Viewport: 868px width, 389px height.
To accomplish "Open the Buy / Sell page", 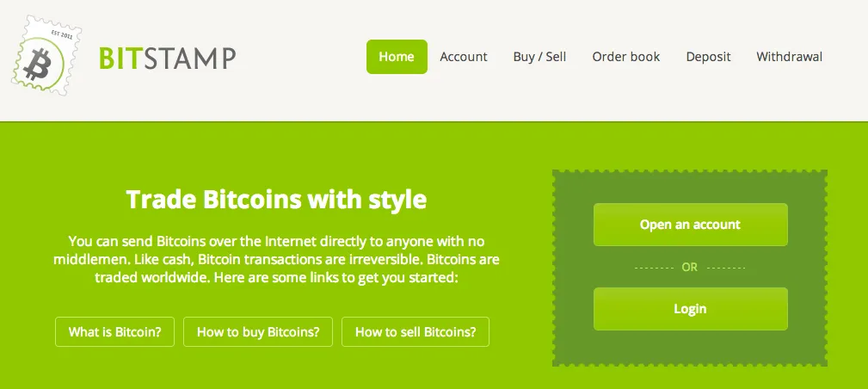I will pos(539,57).
